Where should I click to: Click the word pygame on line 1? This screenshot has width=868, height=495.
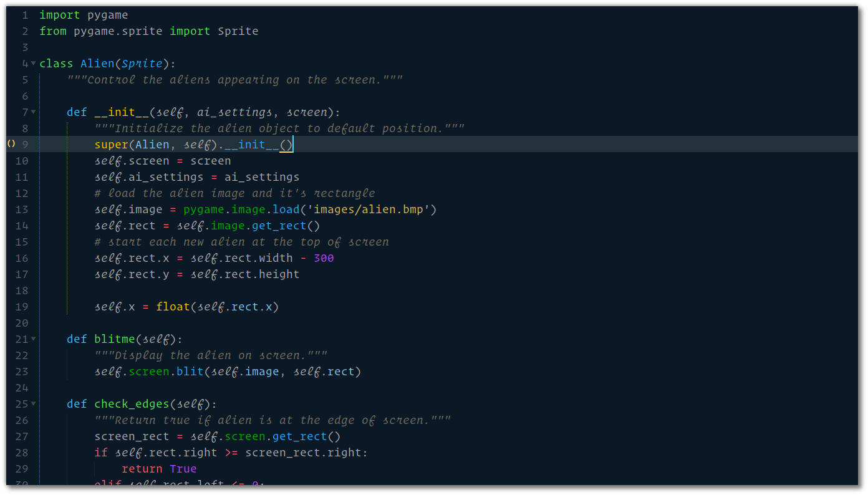coord(108,15)
